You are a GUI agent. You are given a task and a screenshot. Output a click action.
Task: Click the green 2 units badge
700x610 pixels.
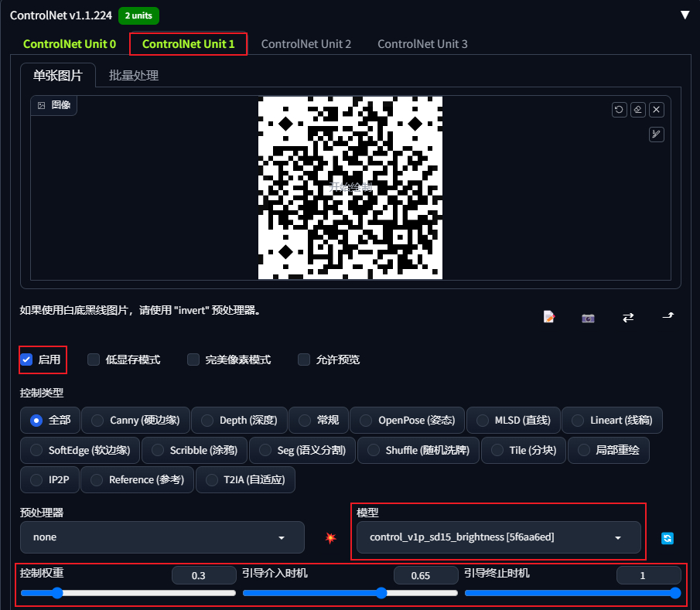click(x=138, y=15)
